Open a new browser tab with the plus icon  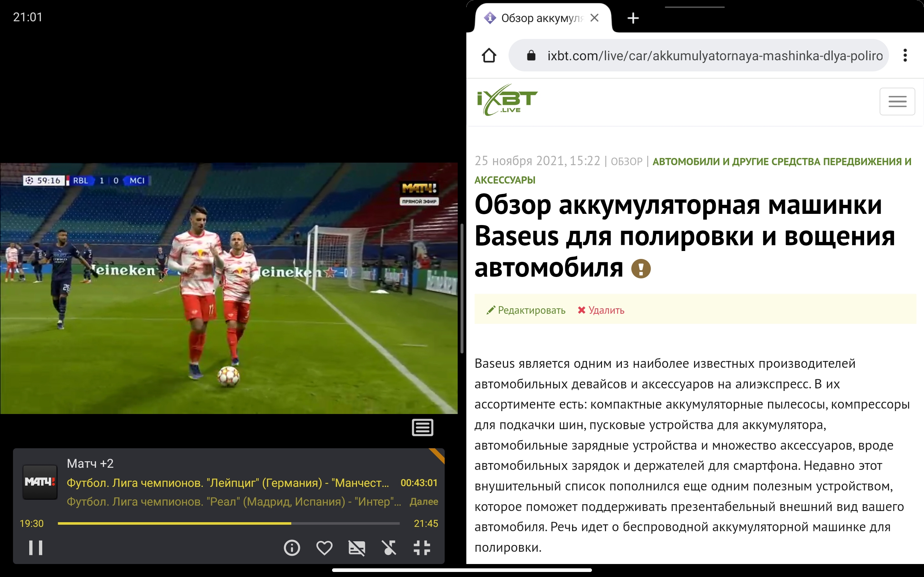[x=633, y=18]
